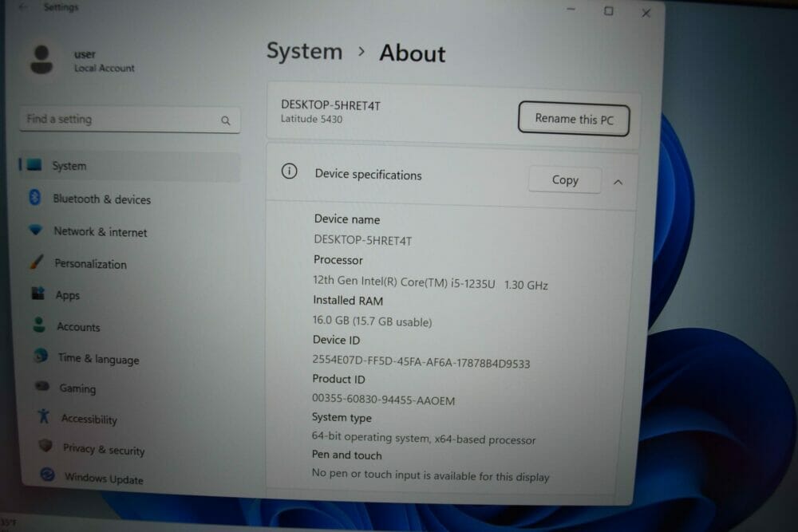The width and height of the screenshot is (798, 532).
Task: Go to Network & internet settings
Action: (x=101, y=232)
